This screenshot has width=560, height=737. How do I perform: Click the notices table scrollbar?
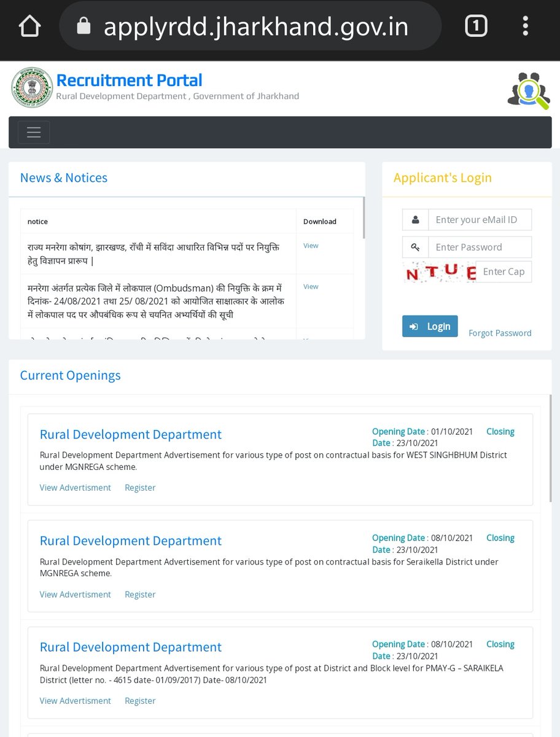point(364,218)
